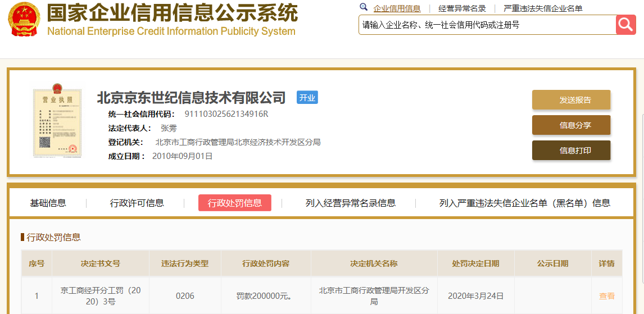
Task: Open the 列入经营异常名录信息 tab
Action: pos(351,203)
